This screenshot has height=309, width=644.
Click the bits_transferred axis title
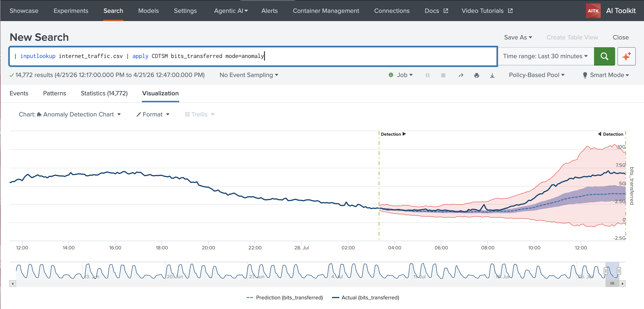coord(632,186)
